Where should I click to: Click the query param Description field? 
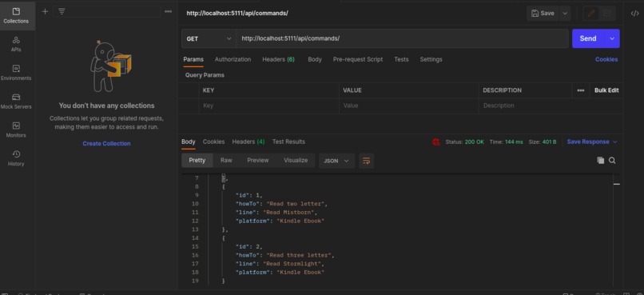[x=551, y=106]
